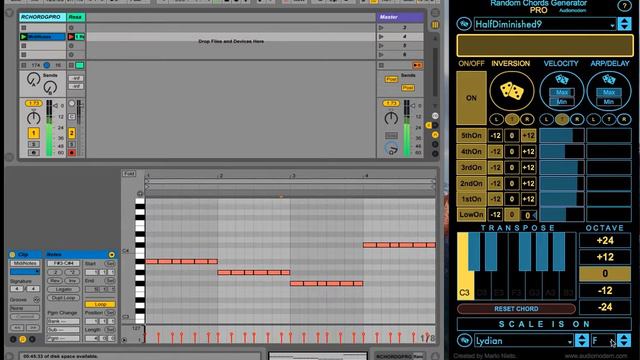
Task: Arm record on track 2
Action: coord(71,153)
